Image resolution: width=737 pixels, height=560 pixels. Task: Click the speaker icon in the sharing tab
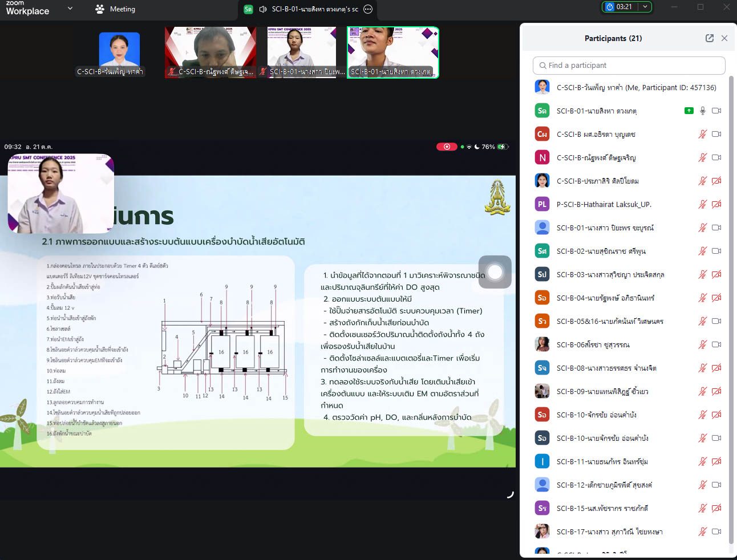click(263, 9)
